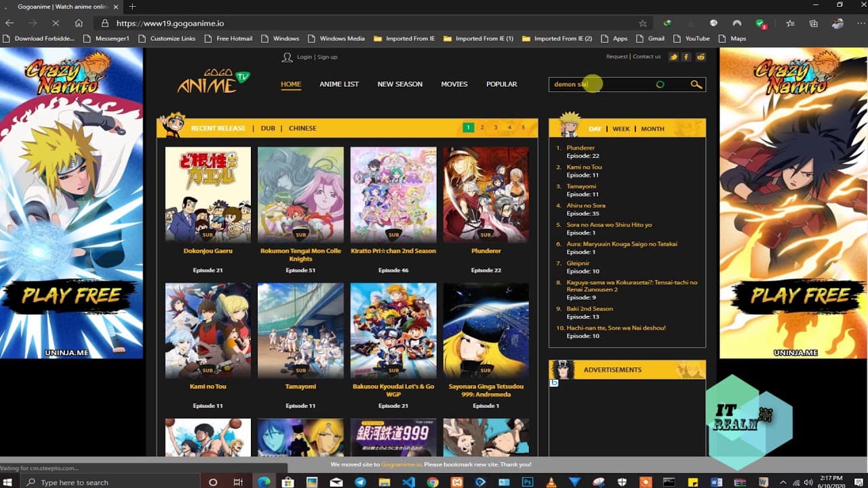Select the RECENT RELEASE tab

pyautogui.click(x=218, y=128)
